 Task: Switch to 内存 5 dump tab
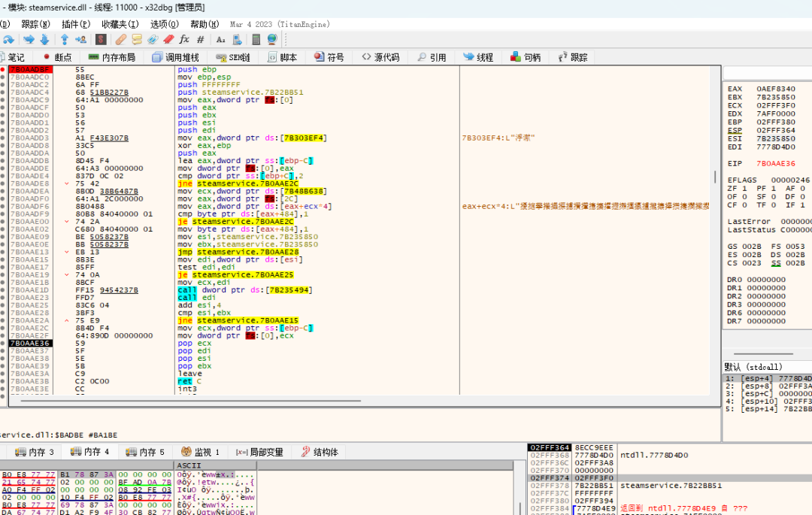[x=146, y=452]
